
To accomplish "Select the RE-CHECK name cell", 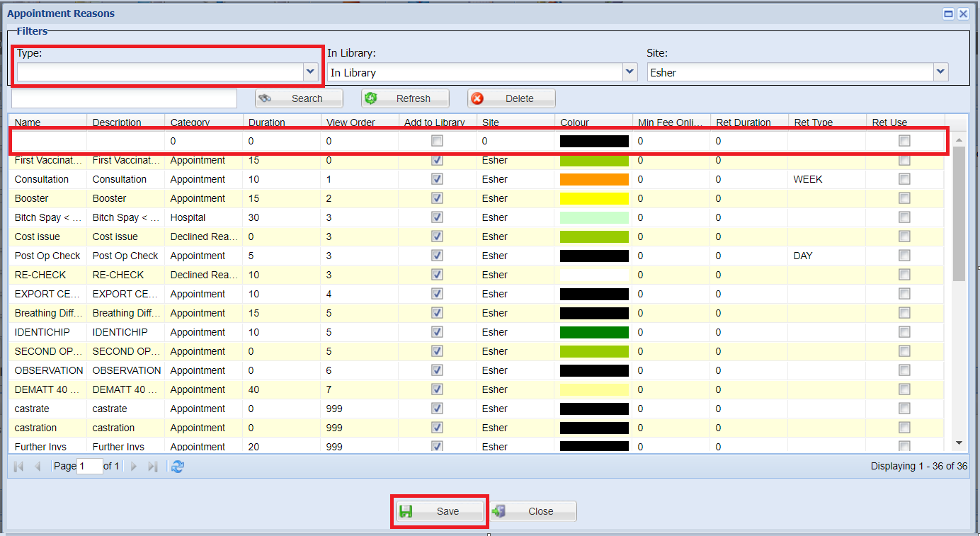I will click(x=47, y=275).
